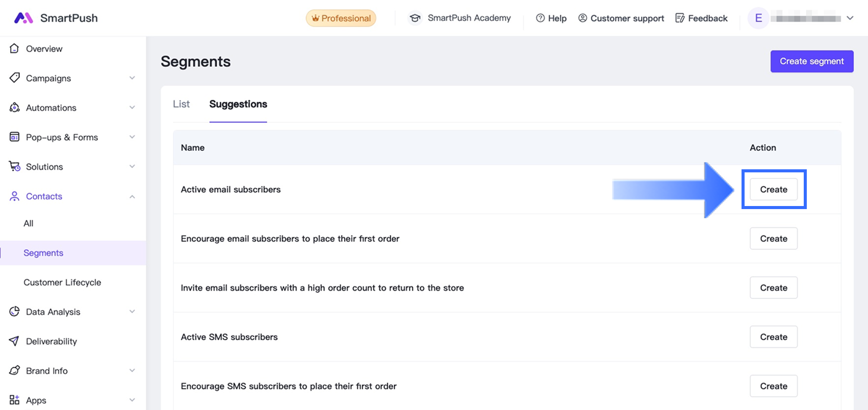The height and width of the screenshot is (410, 868).
Task: Open Customer Lifecycle in the sidebar
Action: (62, 283)
